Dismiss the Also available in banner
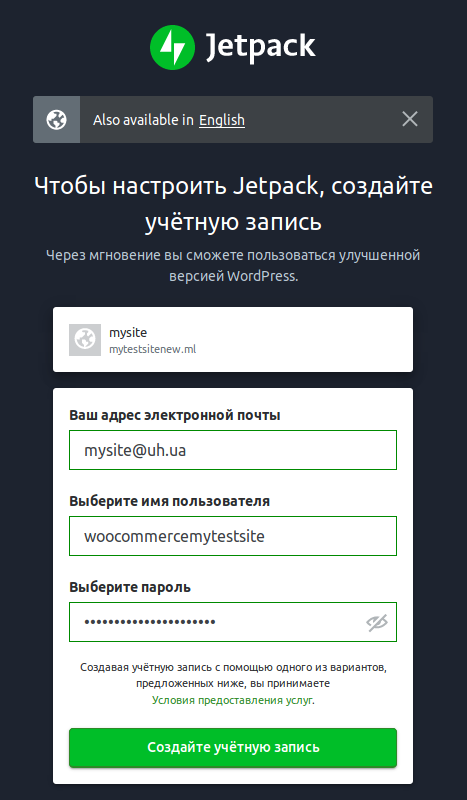Image resolution: width=467 pixels, height=800 pixels. (x=410, y=119)
